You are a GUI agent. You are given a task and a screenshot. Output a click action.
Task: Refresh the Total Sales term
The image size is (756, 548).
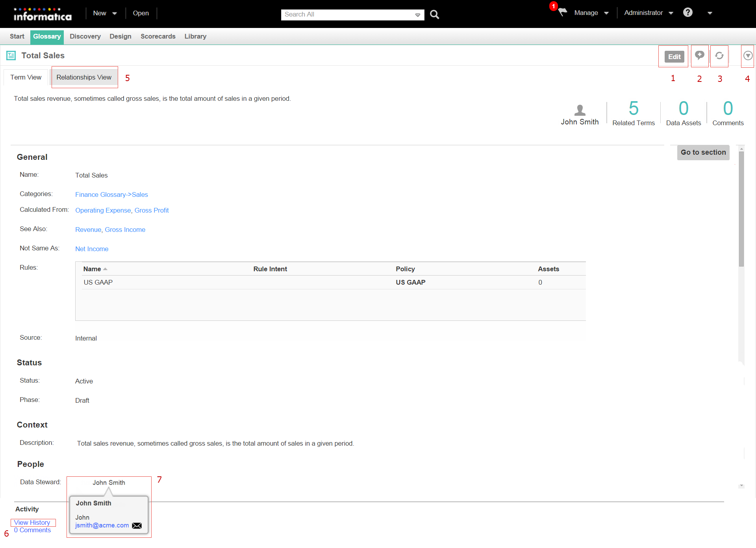[719, 56]
